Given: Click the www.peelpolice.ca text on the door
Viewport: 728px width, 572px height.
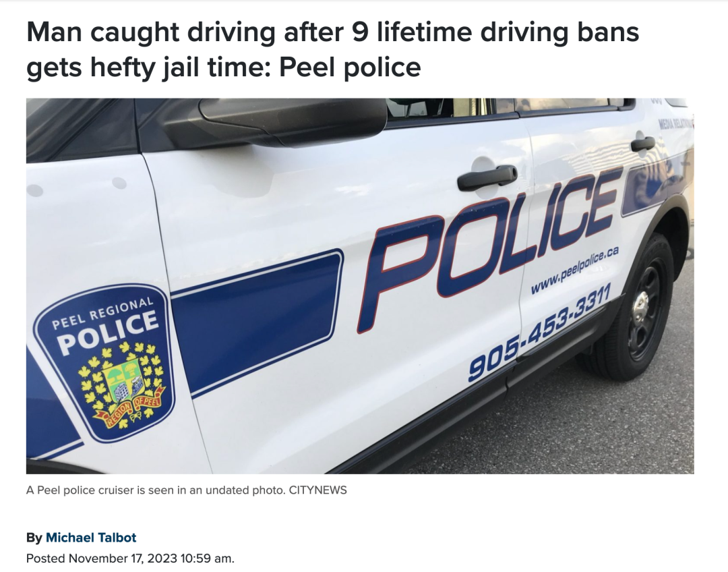Looking at the screenshot, I should (575, 270).
